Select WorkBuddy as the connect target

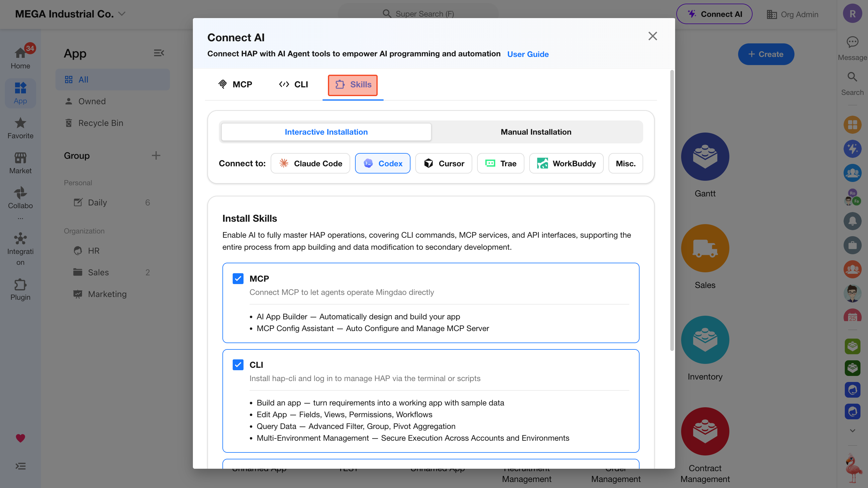pos(566,163)
